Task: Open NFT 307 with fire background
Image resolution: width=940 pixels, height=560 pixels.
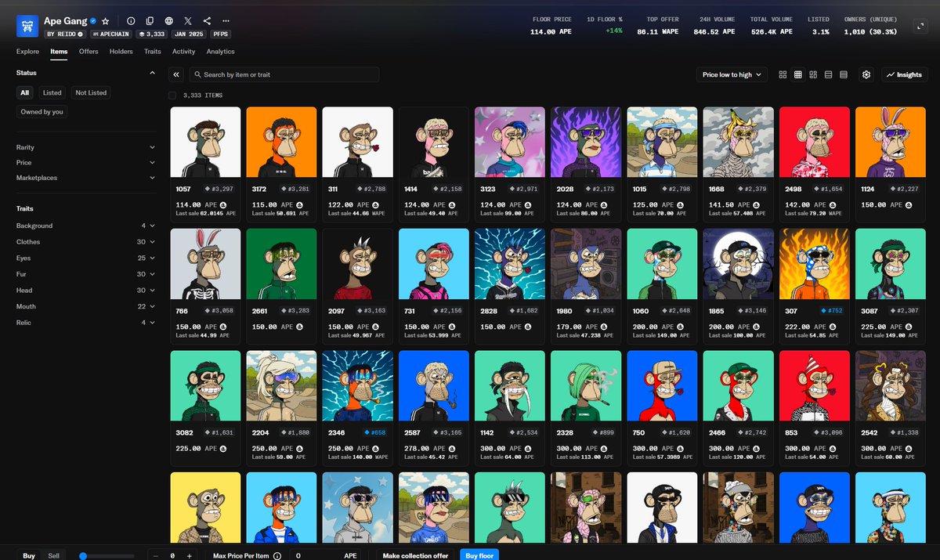Action: [815, 264]
